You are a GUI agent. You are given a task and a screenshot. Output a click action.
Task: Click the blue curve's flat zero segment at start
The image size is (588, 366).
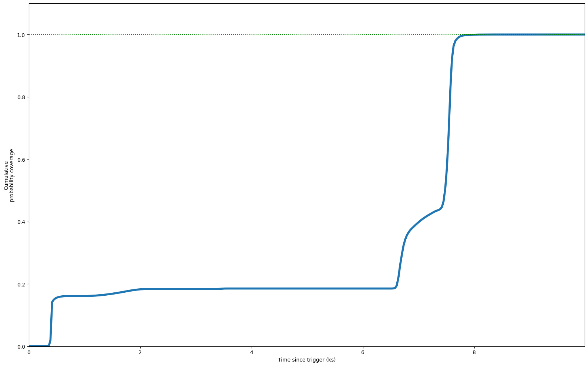tap(39, 346)
